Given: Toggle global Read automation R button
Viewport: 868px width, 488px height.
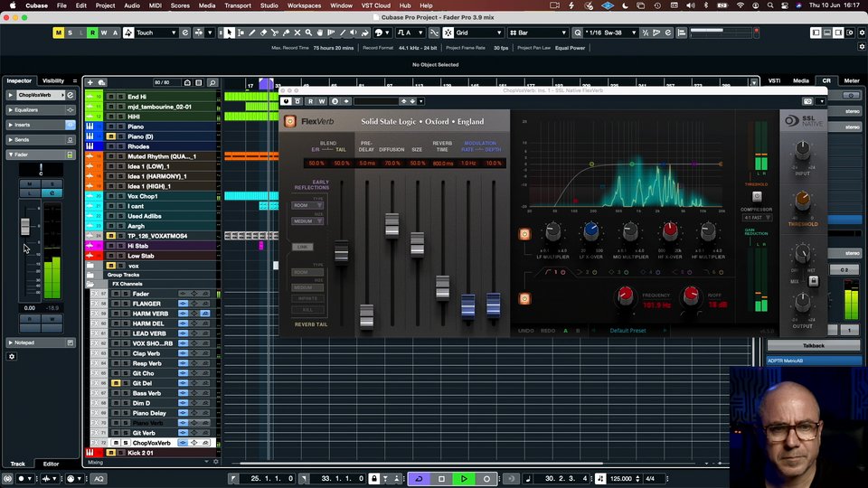Looking at the screenshot, I should (x=92, y=33).
